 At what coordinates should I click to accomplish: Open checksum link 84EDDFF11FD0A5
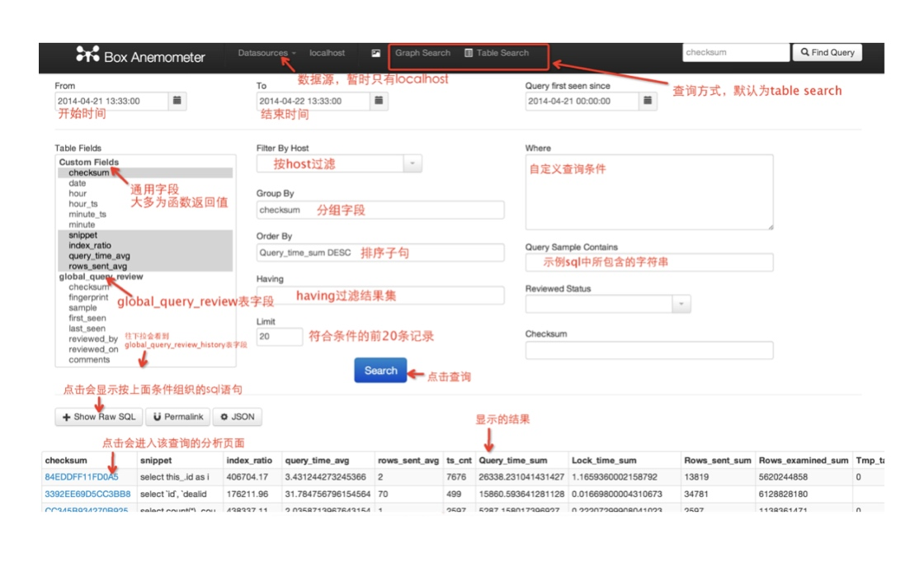(x=81, y=477)
